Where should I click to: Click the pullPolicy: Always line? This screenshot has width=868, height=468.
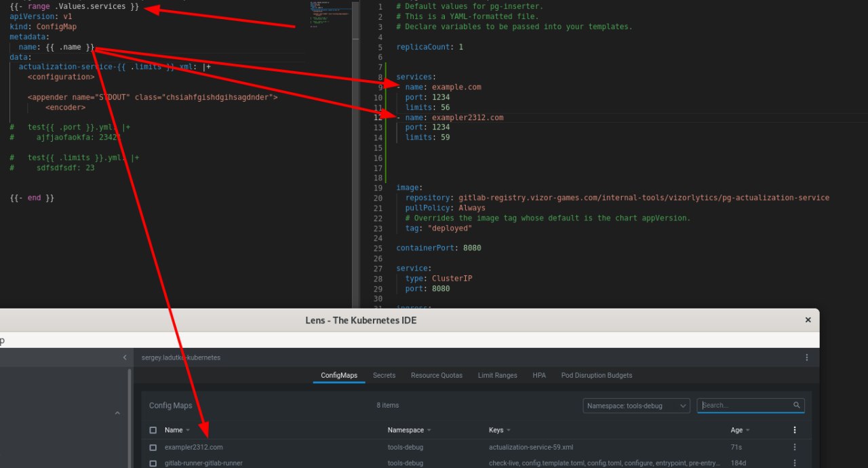(446, 208)
